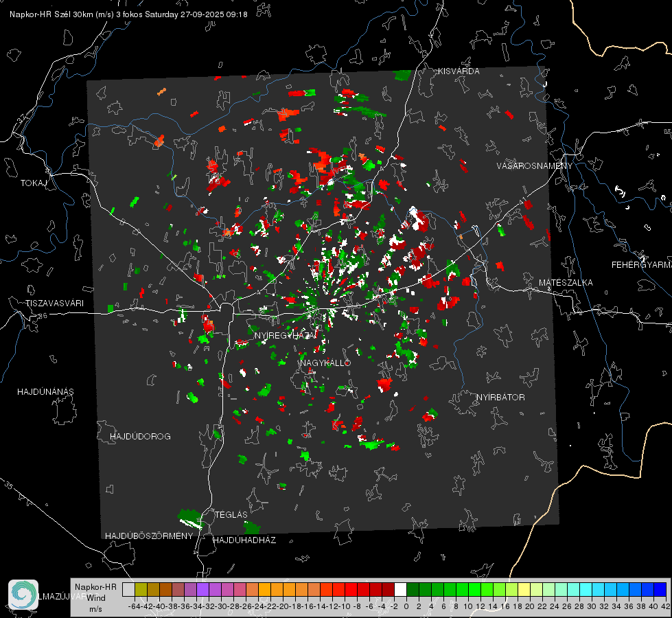Click the HAJDÚHADHÁZ town label
This screenshot has width=672, height=618.
[x=245, y=540]
